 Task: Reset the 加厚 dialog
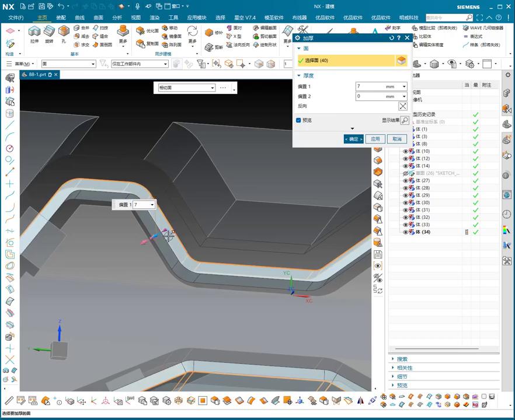[392, 38]
